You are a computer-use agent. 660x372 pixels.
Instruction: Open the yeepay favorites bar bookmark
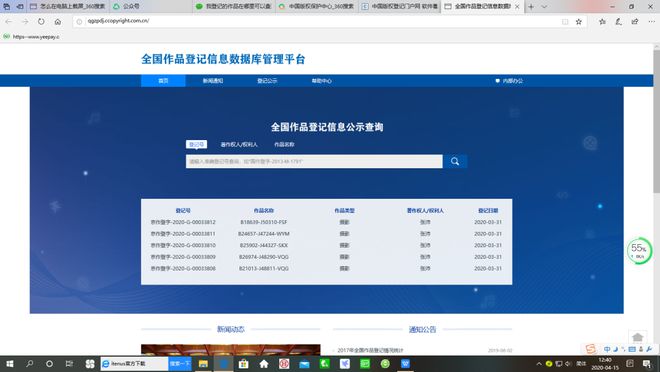(x=32, y=37)
